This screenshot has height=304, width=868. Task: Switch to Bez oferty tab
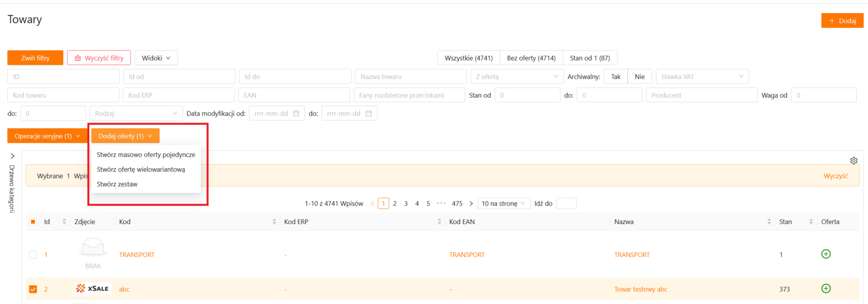coord(531,58)
